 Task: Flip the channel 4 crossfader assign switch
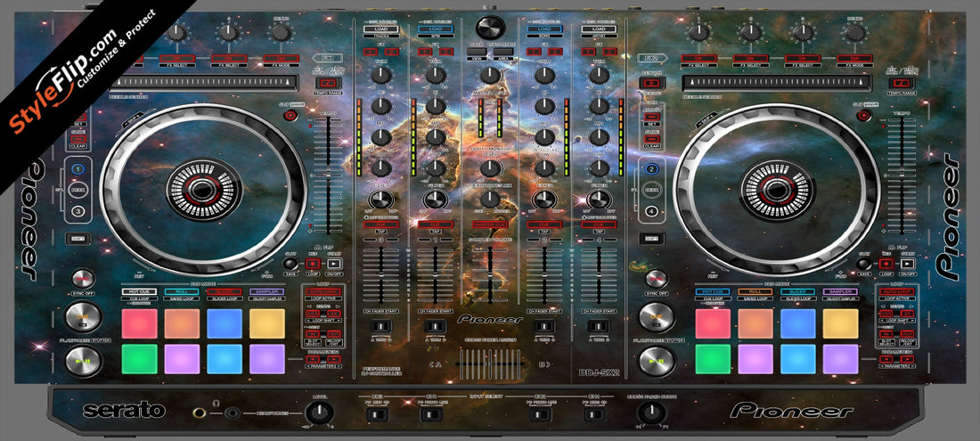pos(599,326)
